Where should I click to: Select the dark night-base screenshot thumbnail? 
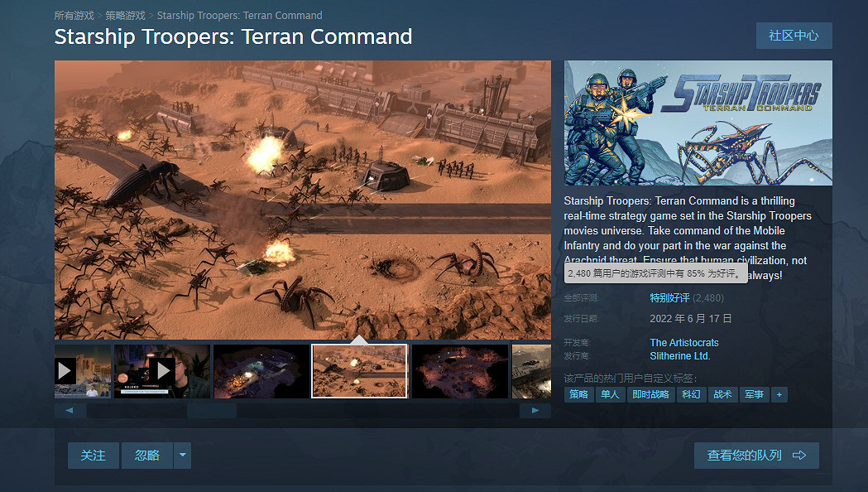click(x=261, y=371)
